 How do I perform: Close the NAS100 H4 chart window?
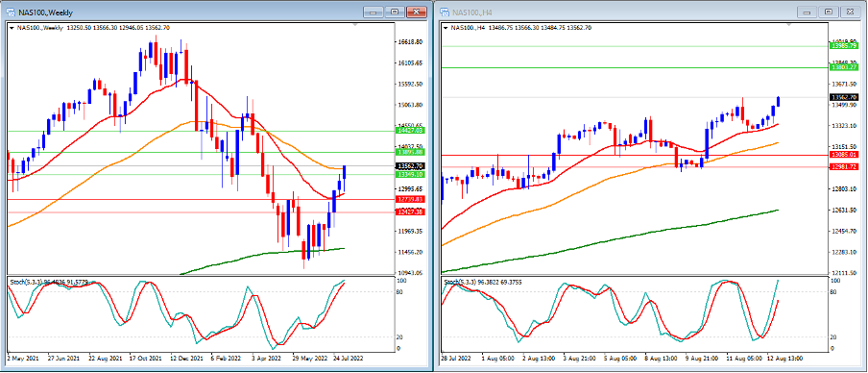(x=850, y=12)
